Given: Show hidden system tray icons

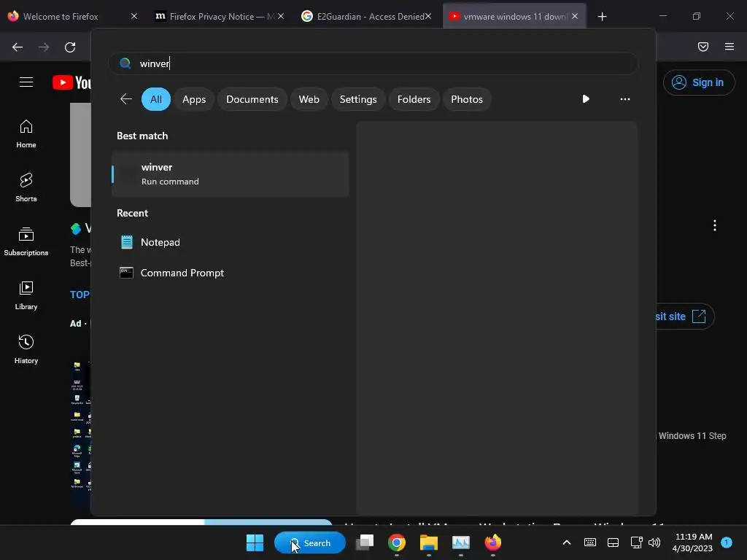Looking at the screenshot, I should pos(566,542).
